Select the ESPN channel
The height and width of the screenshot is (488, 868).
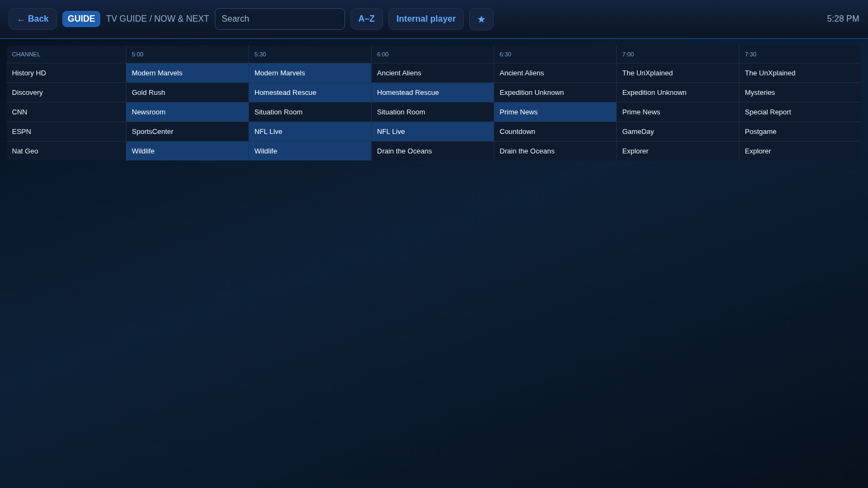66,132
